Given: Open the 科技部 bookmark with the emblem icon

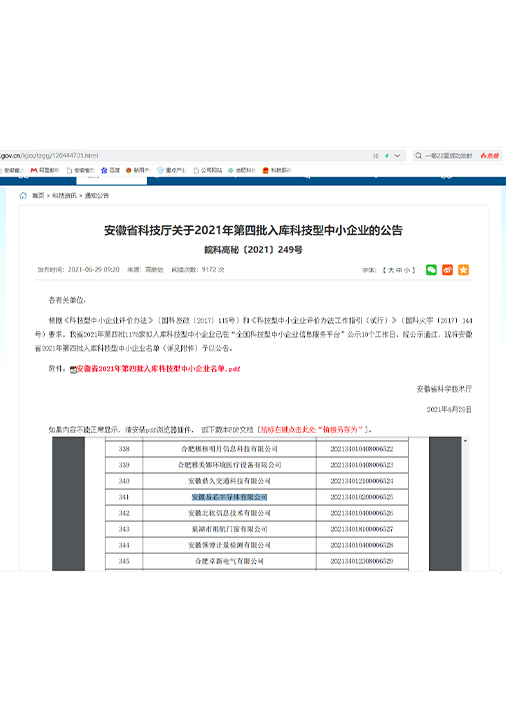Looking at the screenshot, I should point(276,170).
